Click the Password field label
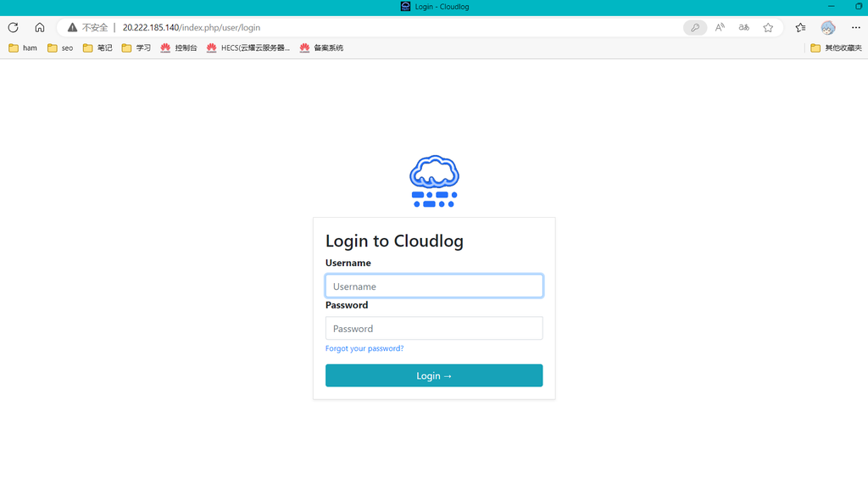The width and height of the screenshot is (868, 494). point(347,305)
